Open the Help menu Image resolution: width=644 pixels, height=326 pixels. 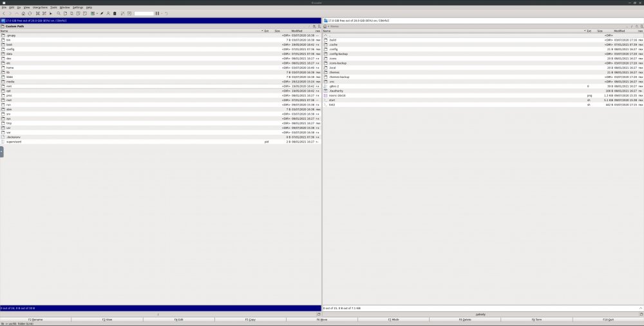tap(89, 7)
